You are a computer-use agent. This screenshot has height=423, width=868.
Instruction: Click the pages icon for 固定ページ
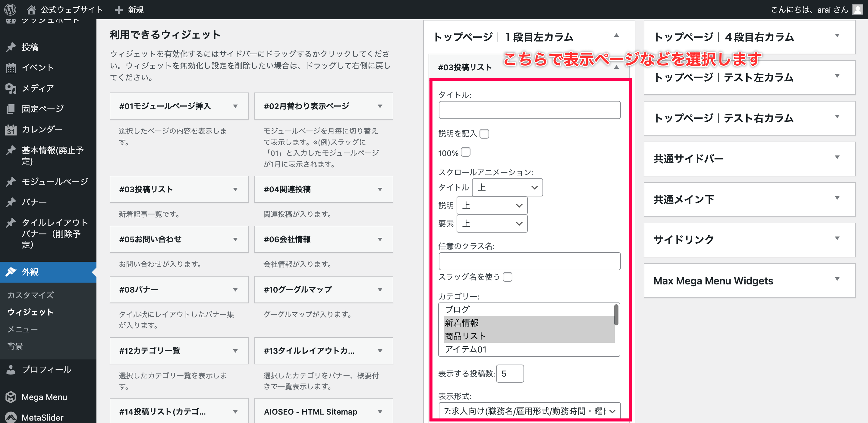pos(11,109)
